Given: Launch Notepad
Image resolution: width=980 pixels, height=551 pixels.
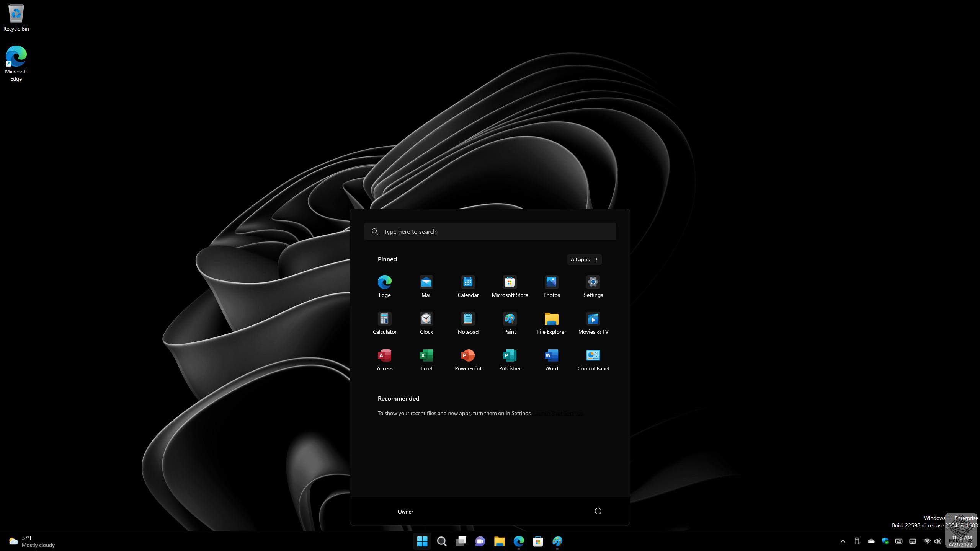Looking at the screenshot, I should tap(468, 323).
